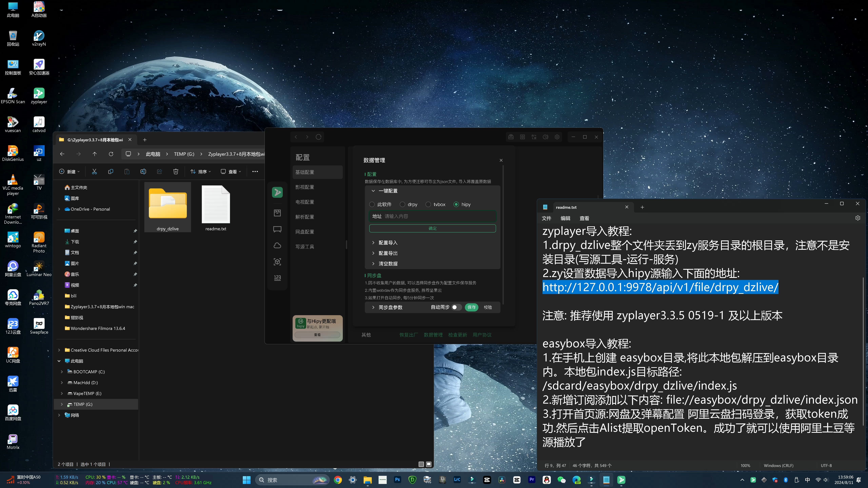Close the 数据管理 dialog
The height and width of the screenshot is (488, 868).
tap(501, 160)
